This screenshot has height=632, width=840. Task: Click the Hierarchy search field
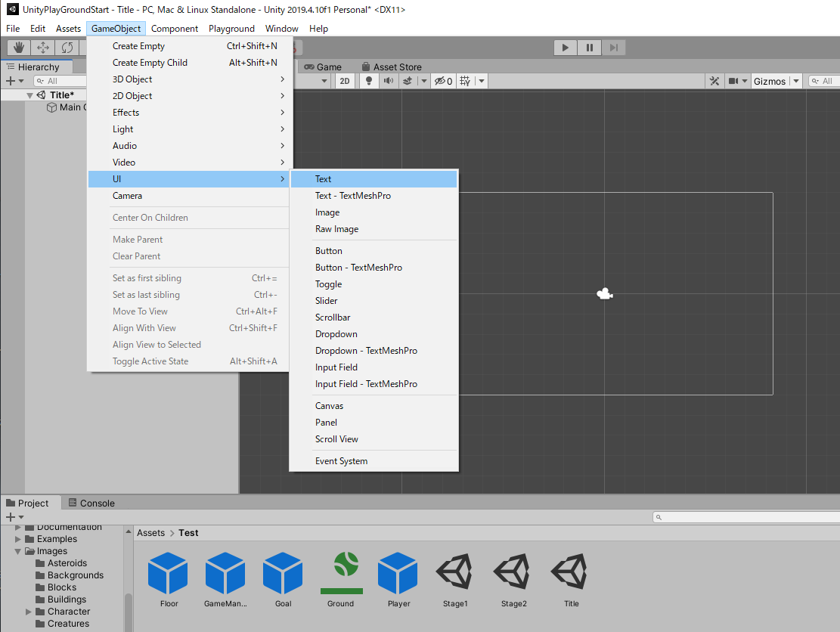click(x=60, y=81)
